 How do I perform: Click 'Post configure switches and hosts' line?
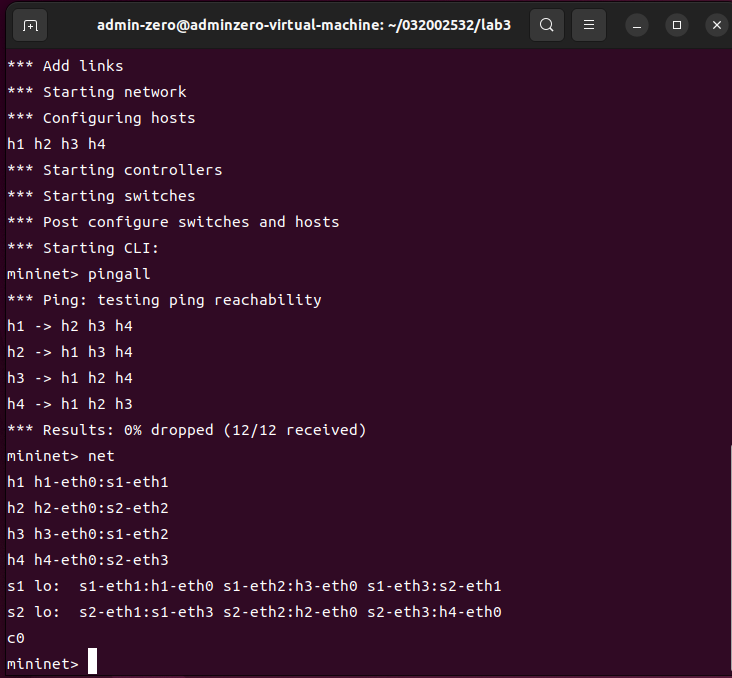point(173,222)
